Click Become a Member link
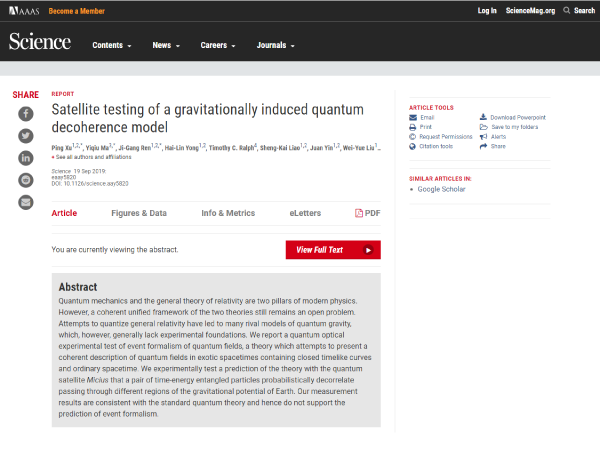This screenshot has height=469, width=600. pos(77,11)
